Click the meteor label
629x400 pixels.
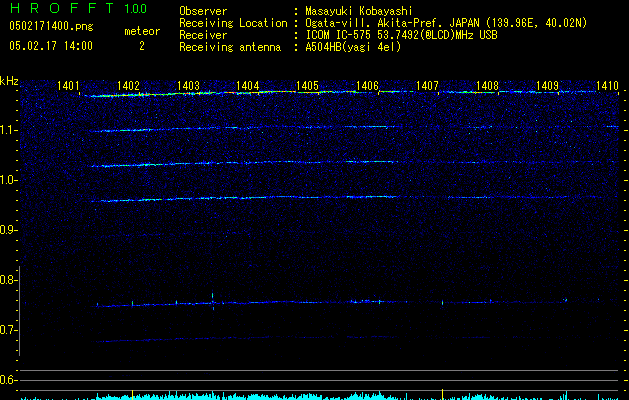point(142,31)
